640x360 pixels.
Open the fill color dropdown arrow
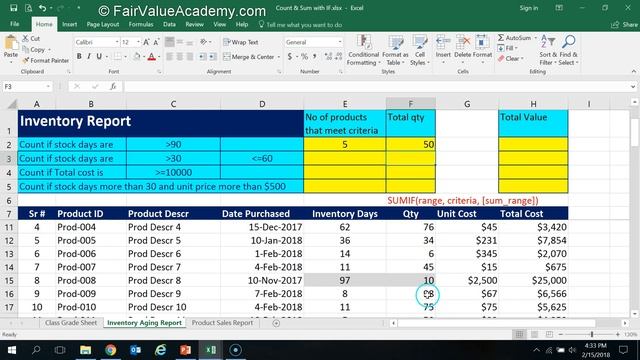tap(144, 57)
